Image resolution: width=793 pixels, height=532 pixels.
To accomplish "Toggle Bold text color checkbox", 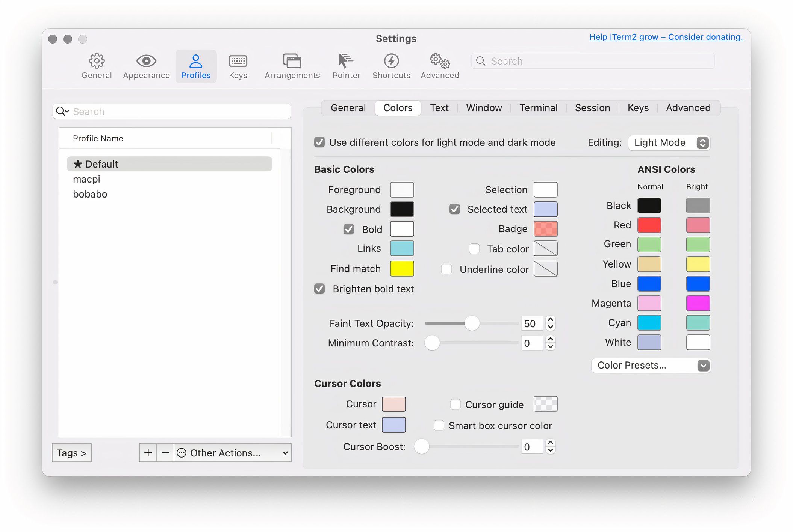I will coord(348,228).
